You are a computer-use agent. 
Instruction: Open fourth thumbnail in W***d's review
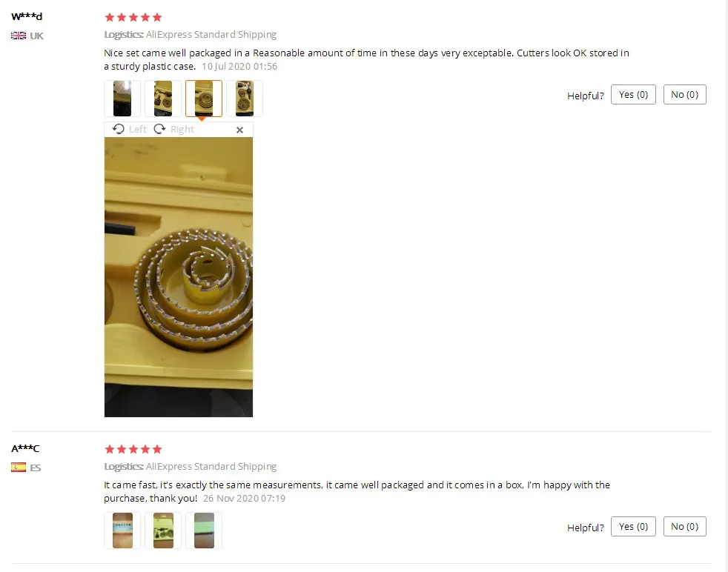pyautogui.click(x=245, y=99)
